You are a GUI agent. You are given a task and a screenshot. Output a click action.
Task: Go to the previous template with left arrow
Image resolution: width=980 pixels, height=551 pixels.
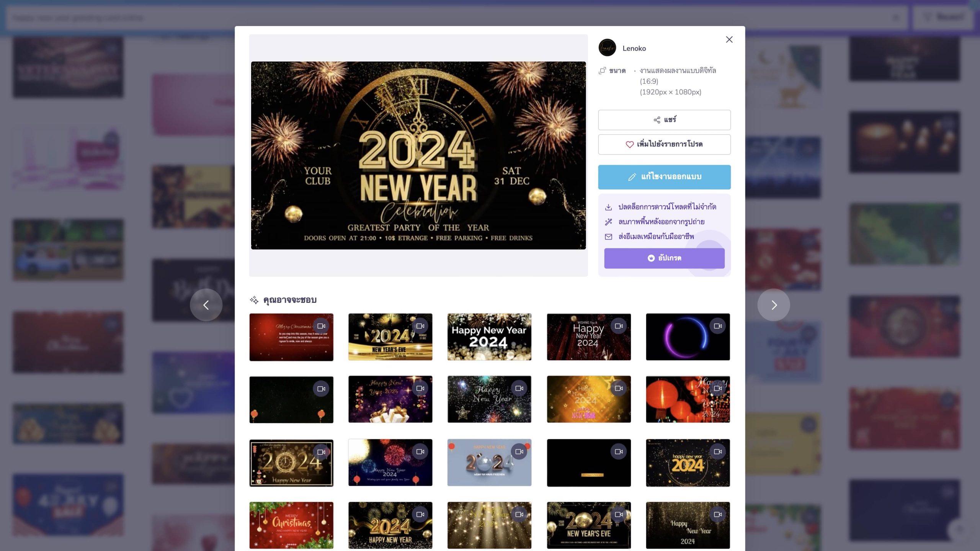(206, 305)
